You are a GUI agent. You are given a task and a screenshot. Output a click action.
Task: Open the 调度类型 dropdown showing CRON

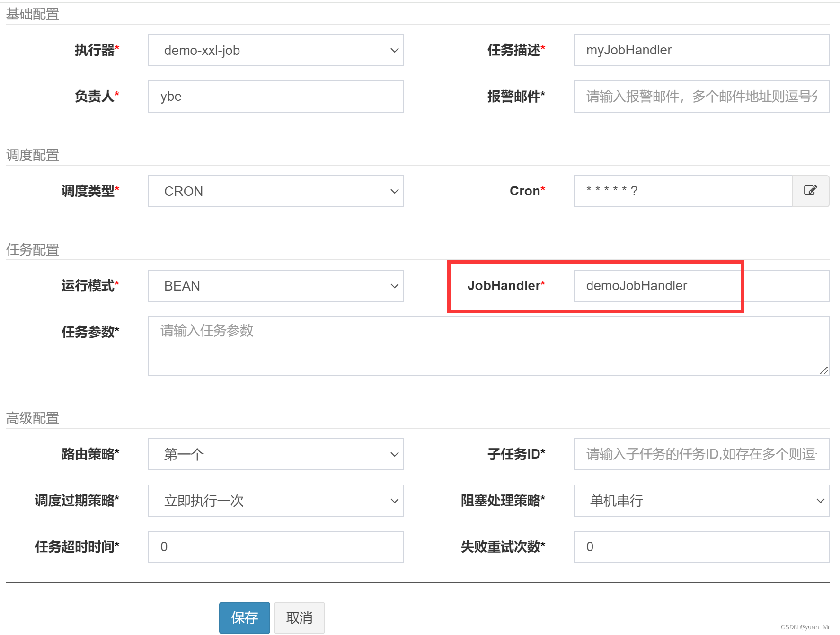[x=275, y=191]
